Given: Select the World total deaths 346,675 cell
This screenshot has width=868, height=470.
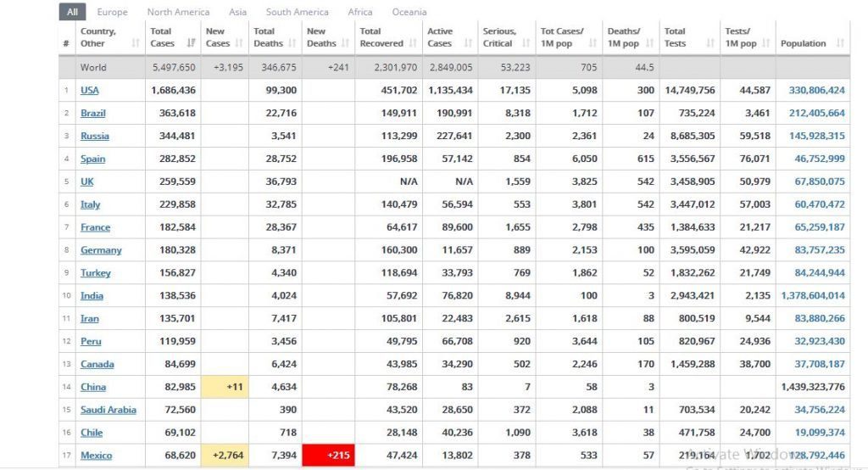Looking at the screenshot, I should [x=275, y=67].
